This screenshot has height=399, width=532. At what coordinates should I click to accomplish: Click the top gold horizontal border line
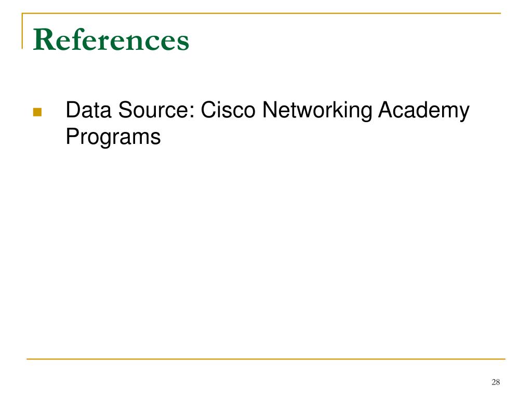[x=261, y=13]
